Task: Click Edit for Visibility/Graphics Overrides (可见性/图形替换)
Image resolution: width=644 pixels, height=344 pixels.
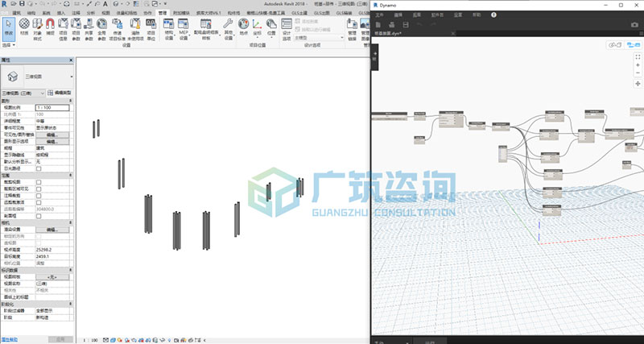Action: point(52,135)
